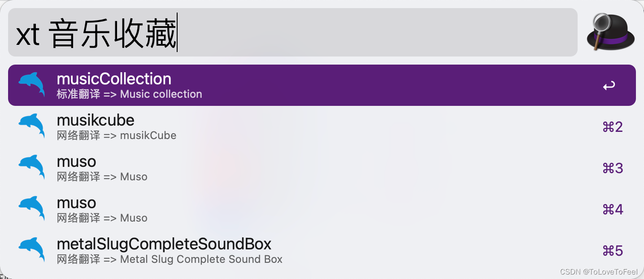Click inside the Alfred search field
Image resolution: width=644 pixels, height=279 pixels.
coord(293,32)
